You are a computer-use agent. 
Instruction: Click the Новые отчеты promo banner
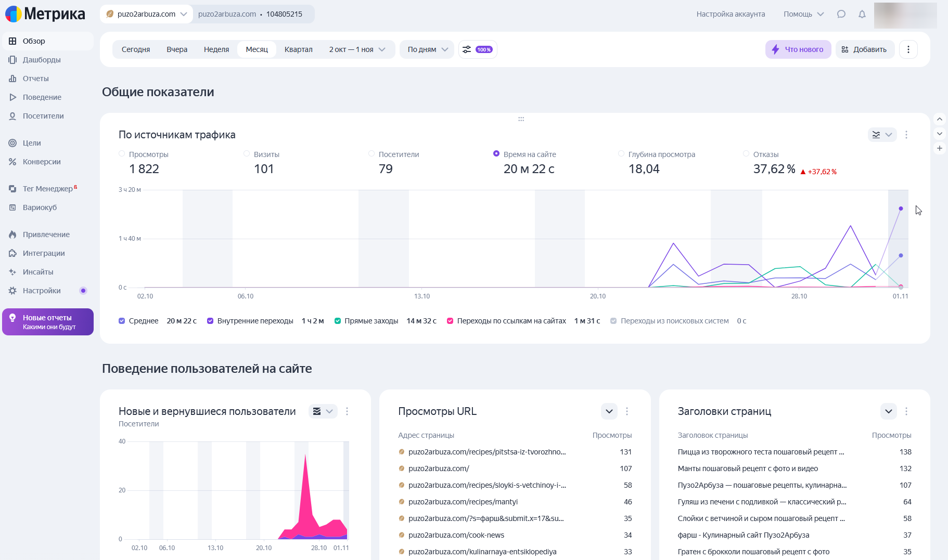pos(48,322)
